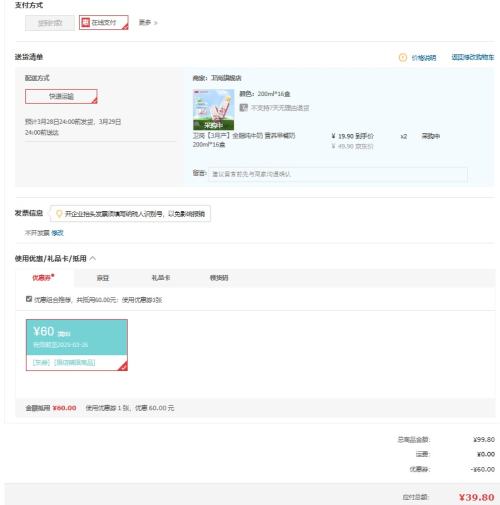This screenshot has height=505, width=500.
Task: Select 快递运输 delivery method
Action: point(61,96)
